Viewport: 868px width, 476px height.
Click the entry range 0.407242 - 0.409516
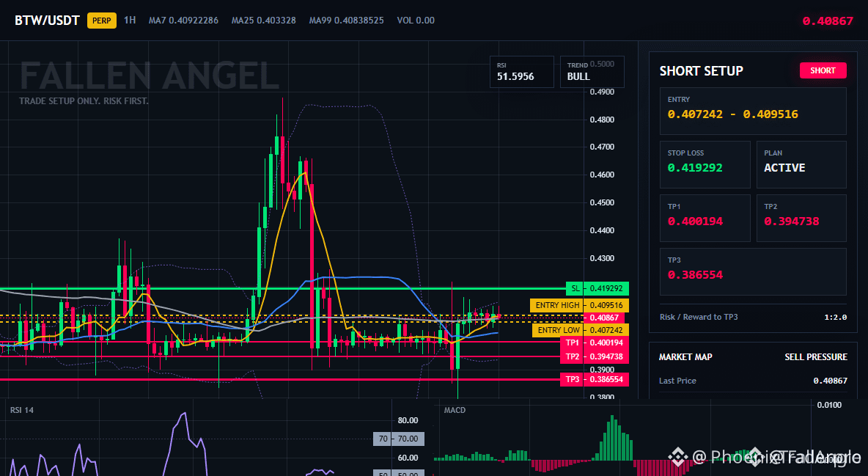(x=732, y=114)
